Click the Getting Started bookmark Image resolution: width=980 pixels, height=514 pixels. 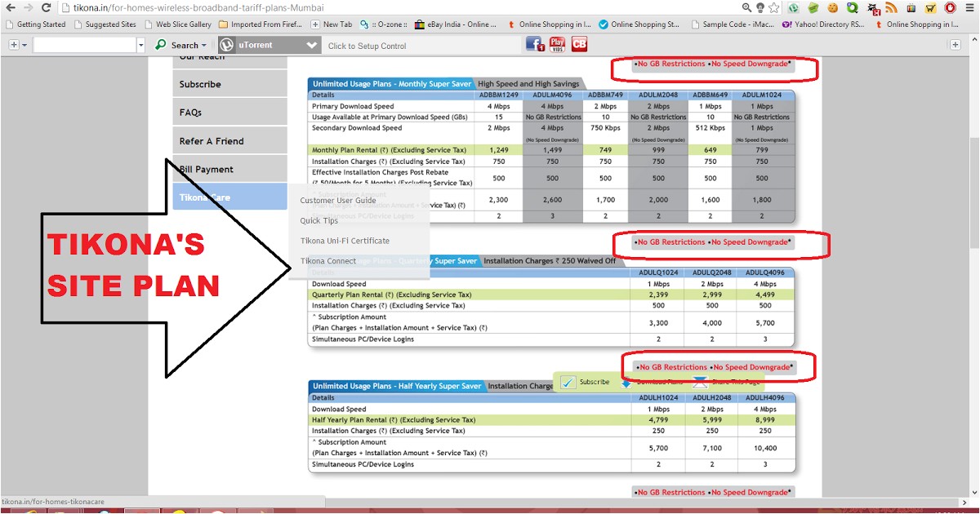pyautogui.click(x=41, y=24)
